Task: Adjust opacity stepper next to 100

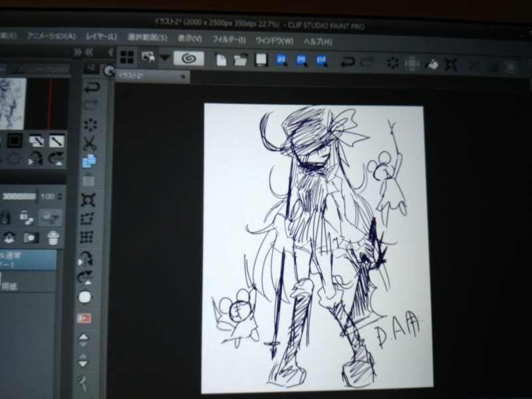Action: [x=60, y=196]
